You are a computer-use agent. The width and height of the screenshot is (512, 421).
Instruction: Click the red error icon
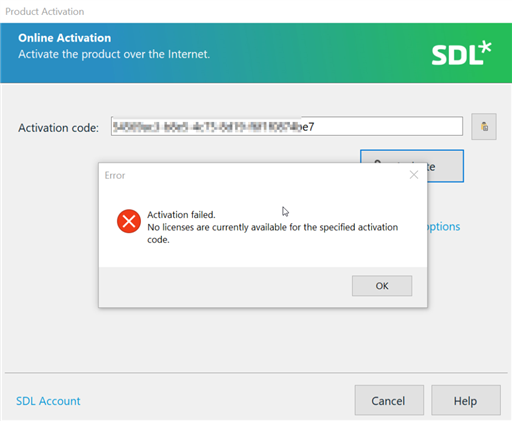click(x=129, y=221)
